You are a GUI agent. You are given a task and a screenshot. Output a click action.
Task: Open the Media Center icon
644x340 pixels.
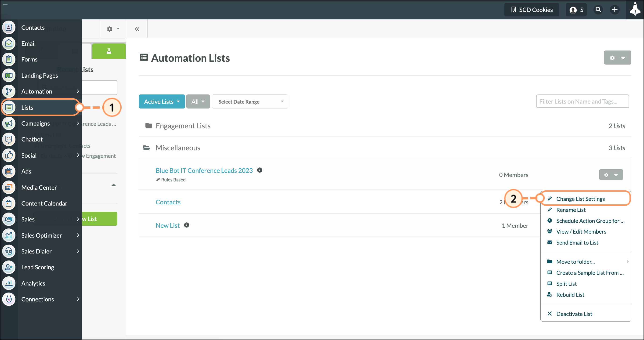tap(9, 187)
